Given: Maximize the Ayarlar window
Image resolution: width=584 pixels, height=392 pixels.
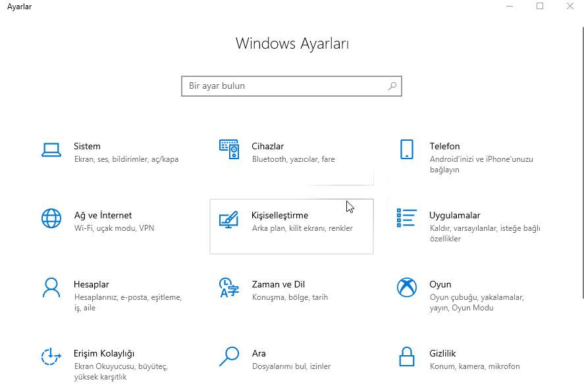Looking at the screenshot, I should [540, 7].
